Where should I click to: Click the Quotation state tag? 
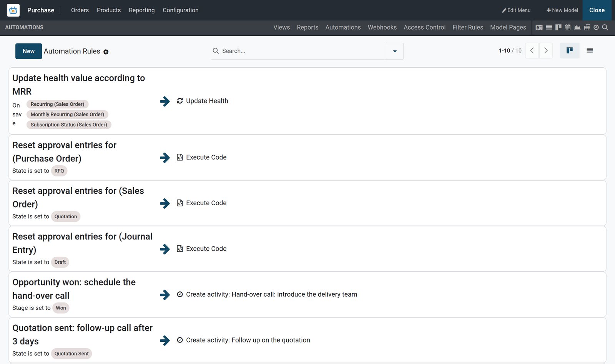66,216
